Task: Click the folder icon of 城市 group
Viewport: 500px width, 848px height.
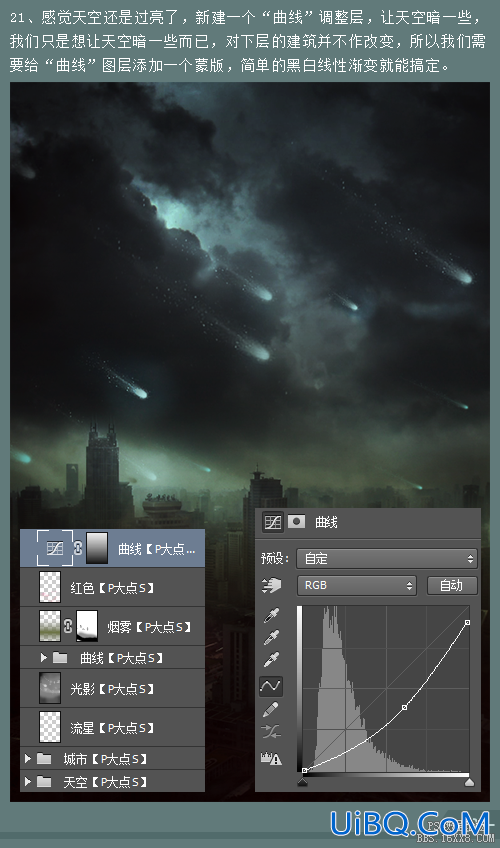Action: (44, 759)
